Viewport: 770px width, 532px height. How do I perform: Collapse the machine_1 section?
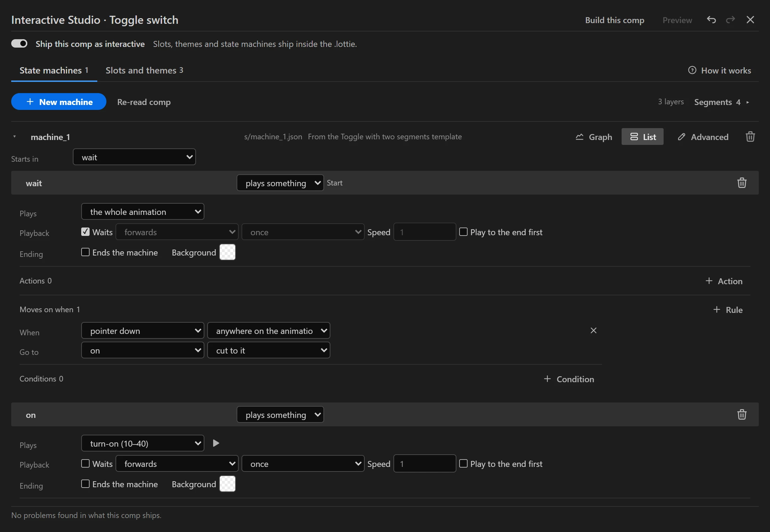tap(14, 136)
